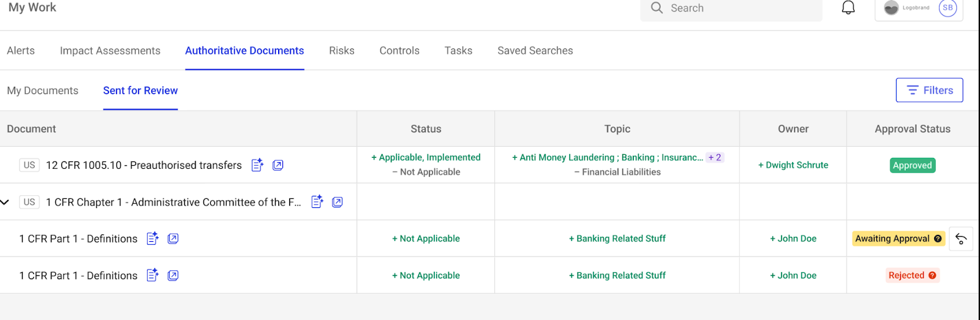Click the AI summary icon for 1 CFR Chapter 1

(x=317, y=202)
